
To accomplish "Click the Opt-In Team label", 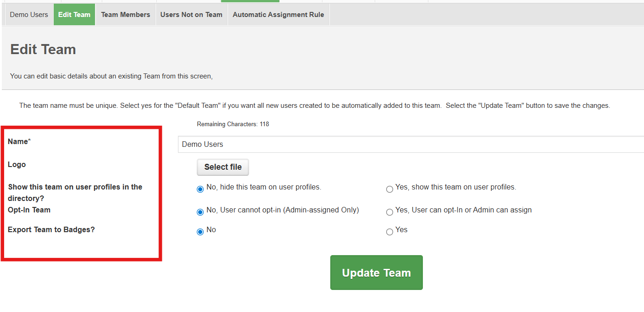I will pyautogui.click(x=29, y=210).
